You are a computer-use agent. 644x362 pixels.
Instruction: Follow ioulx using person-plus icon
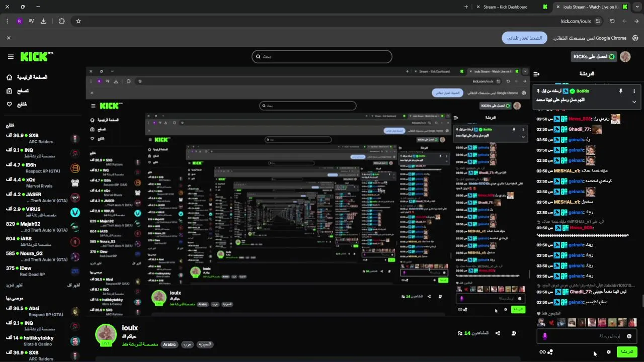pos(514,333)
